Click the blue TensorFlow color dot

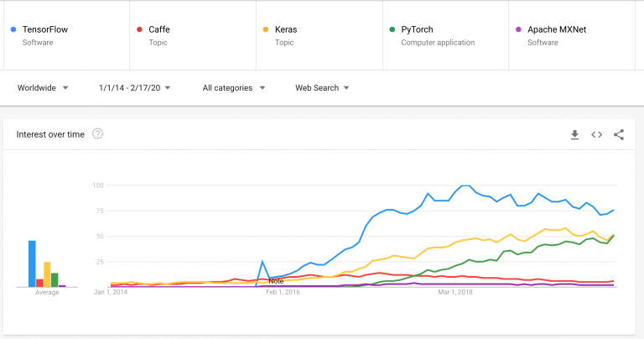coord(13,29)
